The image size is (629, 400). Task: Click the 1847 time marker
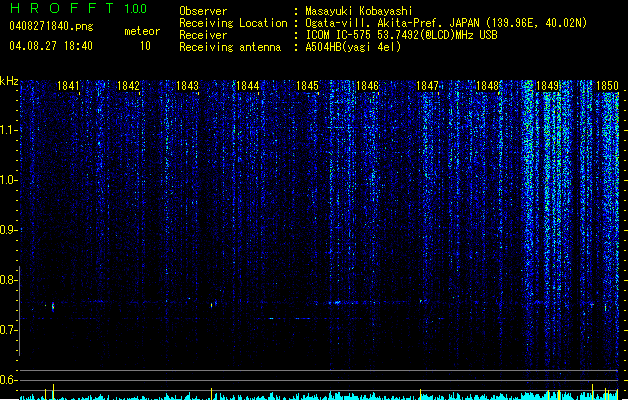click(427, 86)
